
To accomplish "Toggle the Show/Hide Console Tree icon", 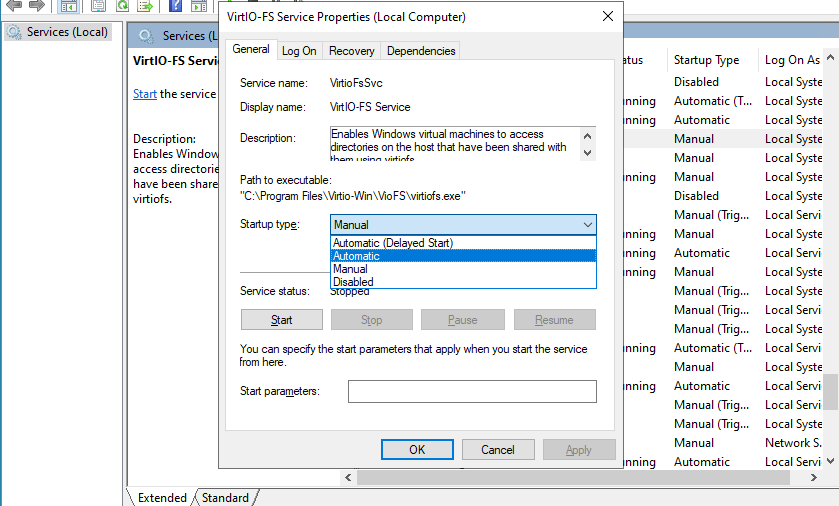I will pos(69,5).
